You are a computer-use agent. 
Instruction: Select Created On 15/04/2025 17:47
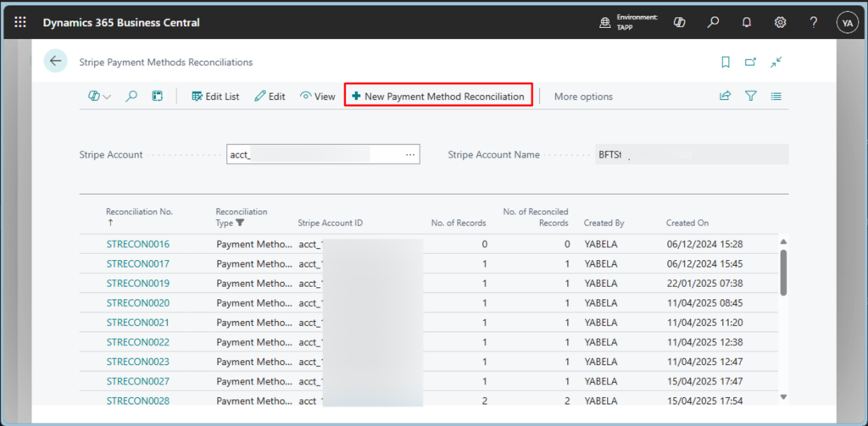tap(705, 381)
